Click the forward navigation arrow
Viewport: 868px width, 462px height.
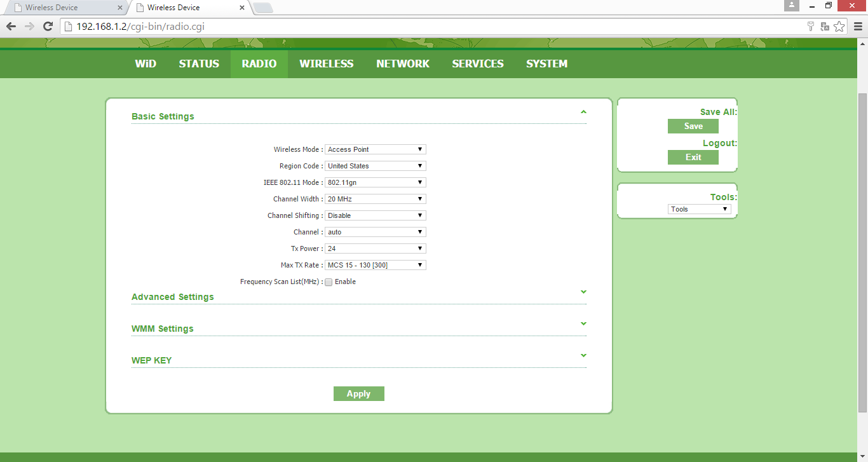point(29,26)
